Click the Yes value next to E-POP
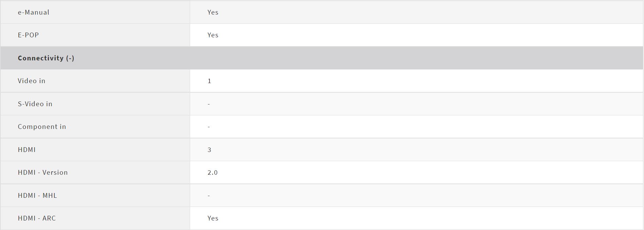 [x=213, y=35]
